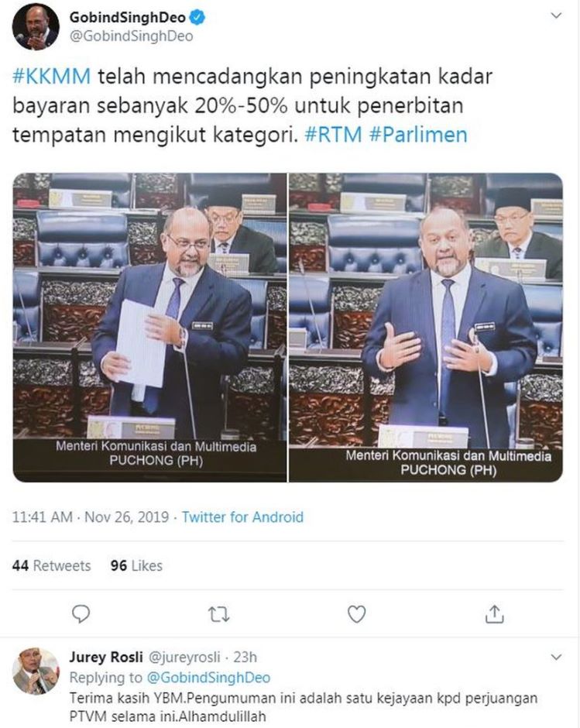Expand Jurey Rosli reply options chevron

click(x=555, y=657)
